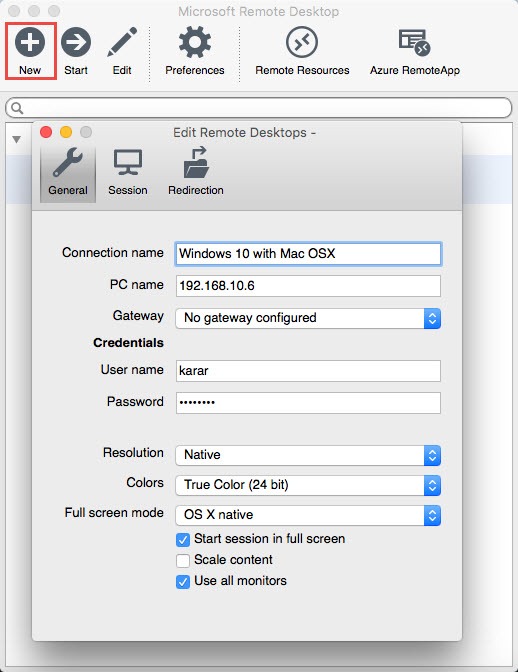
Task: Open Remote Resources in the toolbar
Action: pyautogui.click(x=302, y=51)
